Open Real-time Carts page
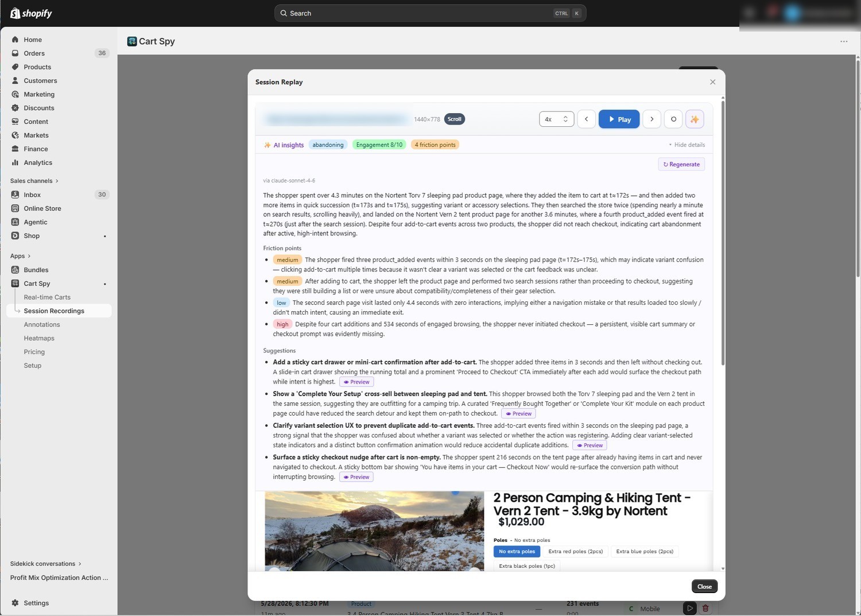Screen dimensions: 861x616 (47, 297)
